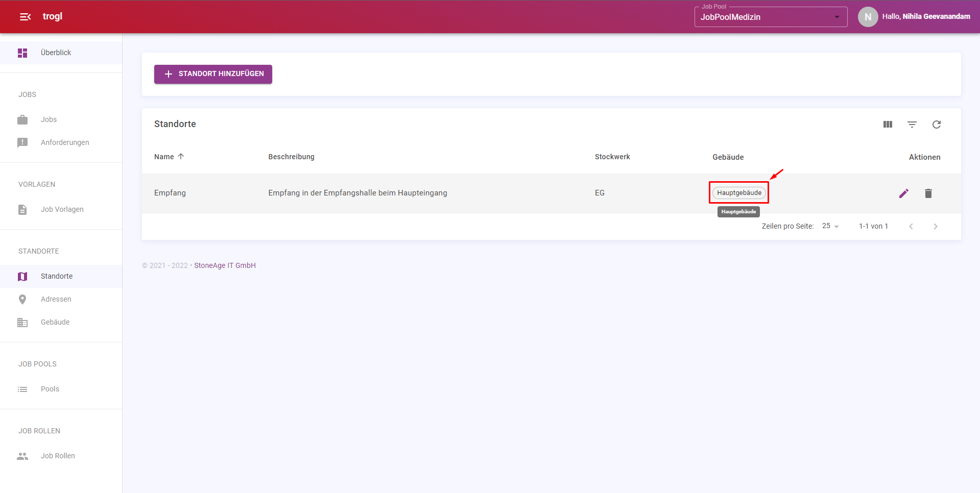Image resolution: width=980 pixels, height=493 pixels.
Task: Click the Adressen location pin icon
Action: [22, 300]
